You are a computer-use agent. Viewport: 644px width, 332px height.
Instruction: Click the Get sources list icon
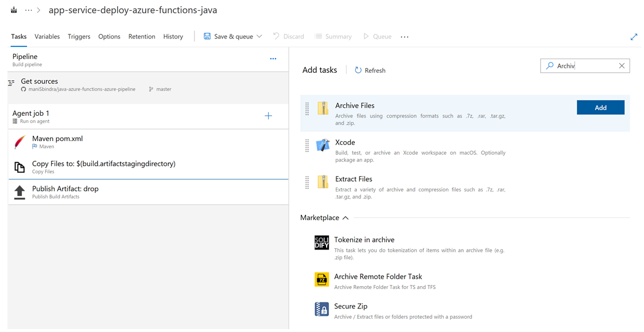11,83
